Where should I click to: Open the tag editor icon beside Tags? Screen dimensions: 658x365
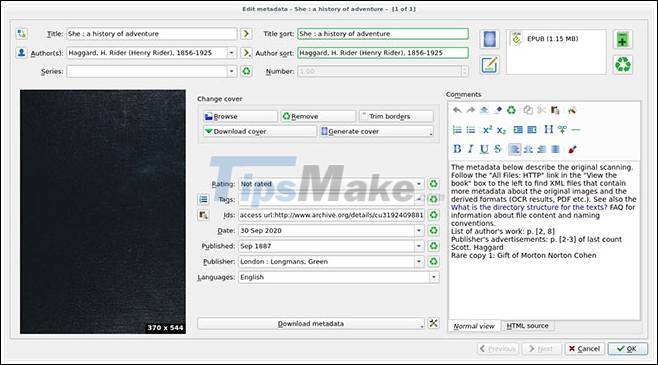click(203, 199)
